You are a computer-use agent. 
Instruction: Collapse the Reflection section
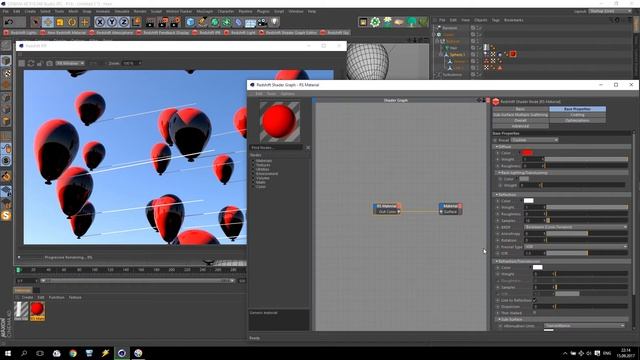497,195
